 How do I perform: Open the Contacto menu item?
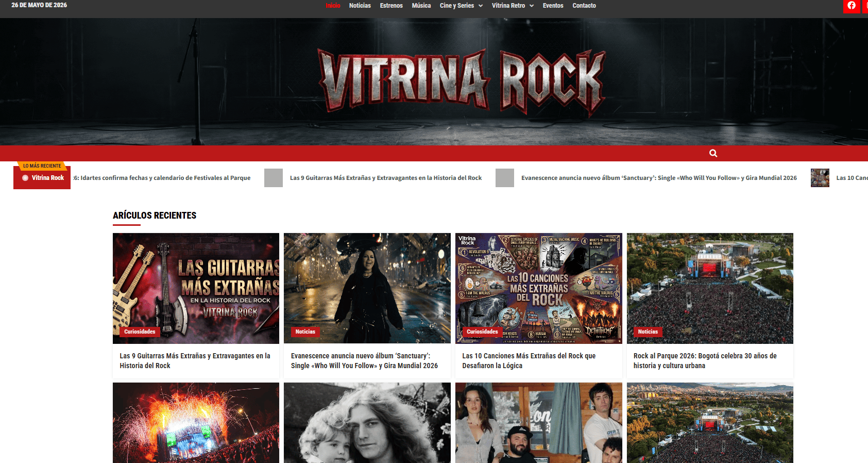tap(584, 6)
